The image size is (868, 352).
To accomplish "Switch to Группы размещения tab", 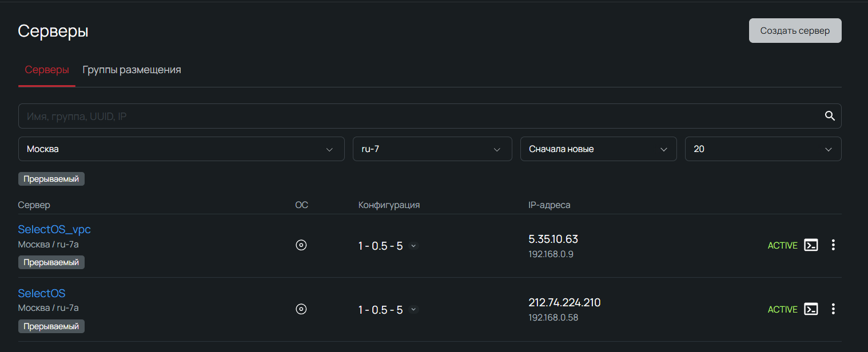I will tap(132, 70).
